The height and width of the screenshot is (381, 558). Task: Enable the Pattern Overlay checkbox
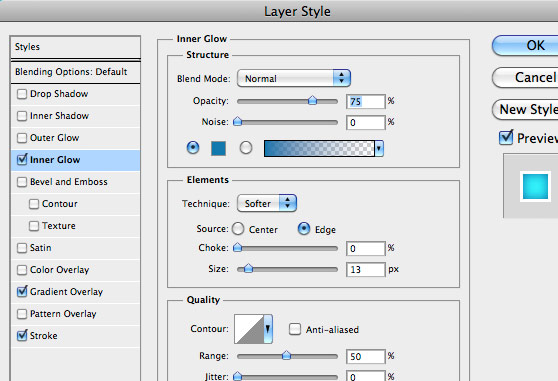pyautogui.click(x=22, y=314)
